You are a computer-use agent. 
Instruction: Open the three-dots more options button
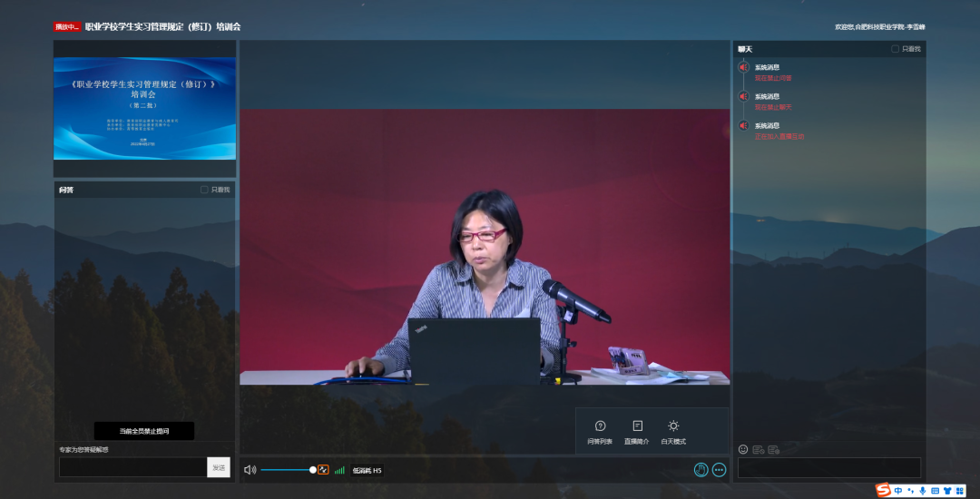click(x=720, y=469)
